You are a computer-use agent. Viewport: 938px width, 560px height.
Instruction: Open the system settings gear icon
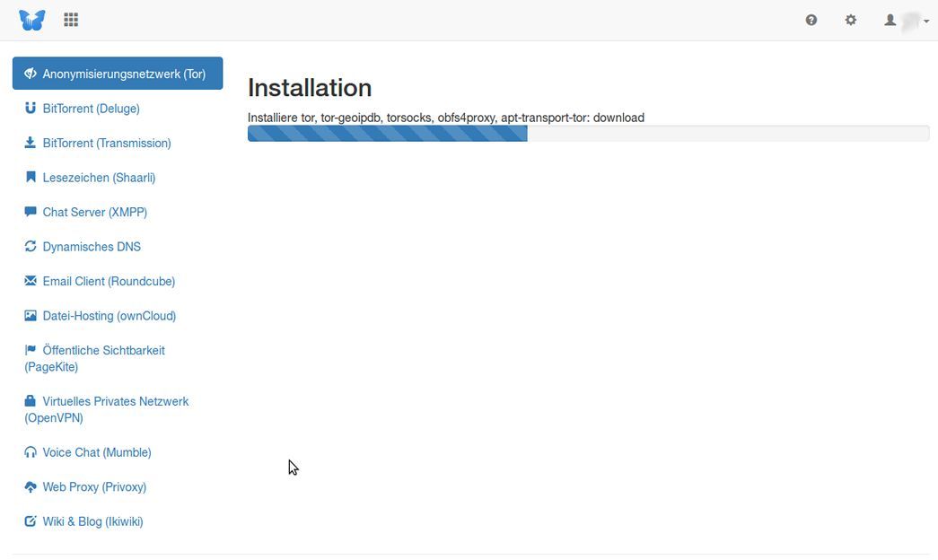851,20
